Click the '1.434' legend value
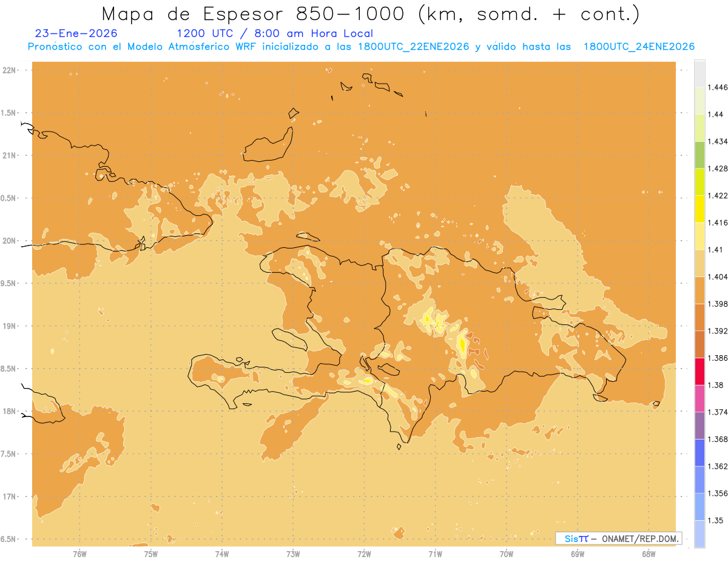 pyautogui.click(x=718, y=141)
